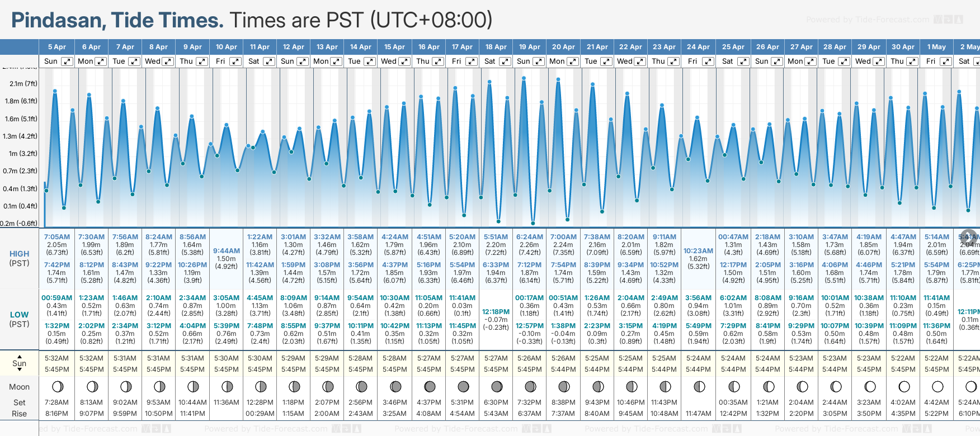Expand the Mon 6 Apr day view
Image resolution: width=980 pixels, height=436 pixels.
(x=101, y=61)
